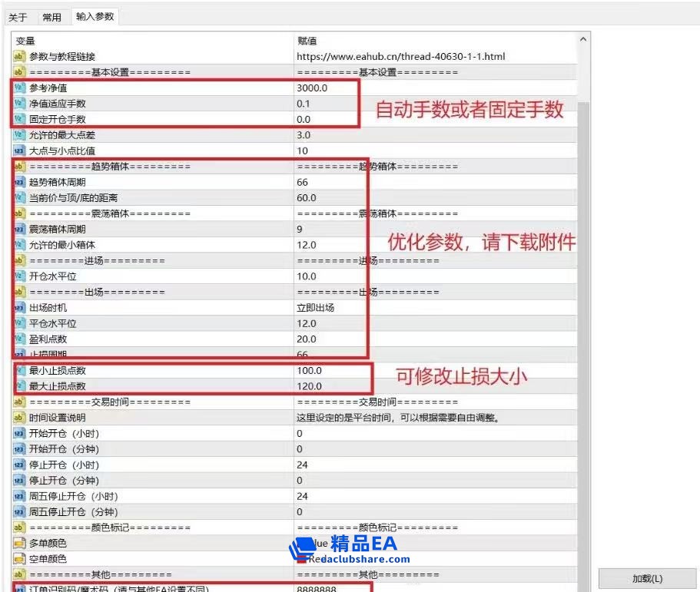Click the icon next to 大点与小点比值
The image size is (700, 592).
point(19,150)
